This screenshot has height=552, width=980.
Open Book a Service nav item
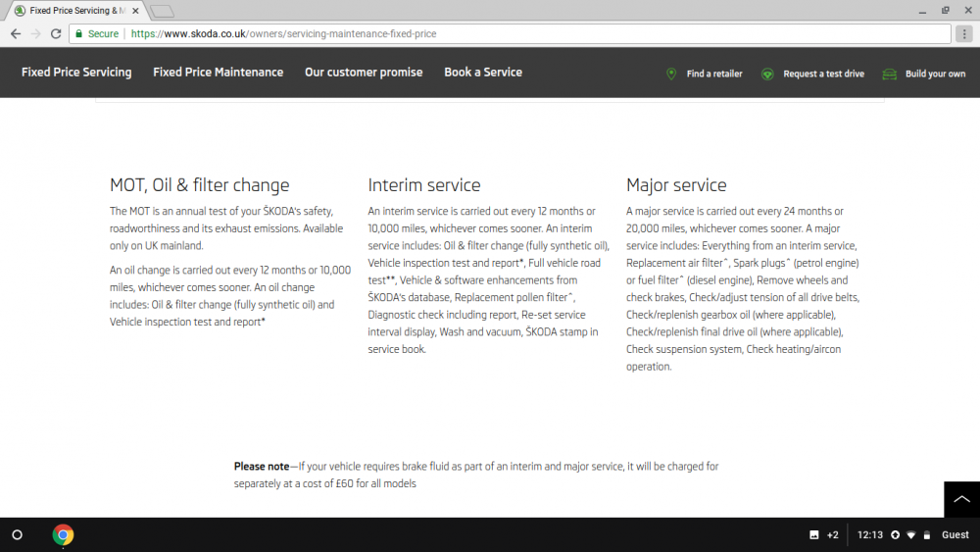click(x=483, y=72)
